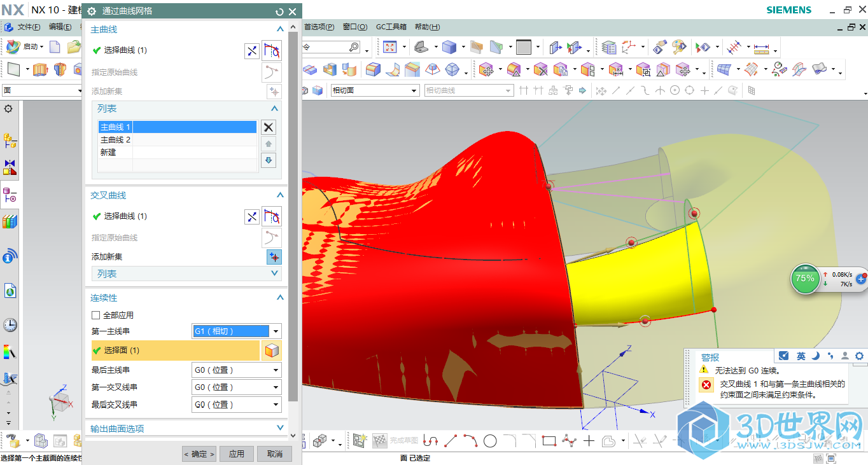Open the dialog settings gear in the title
868x465 pixels.
click(92, 11)
